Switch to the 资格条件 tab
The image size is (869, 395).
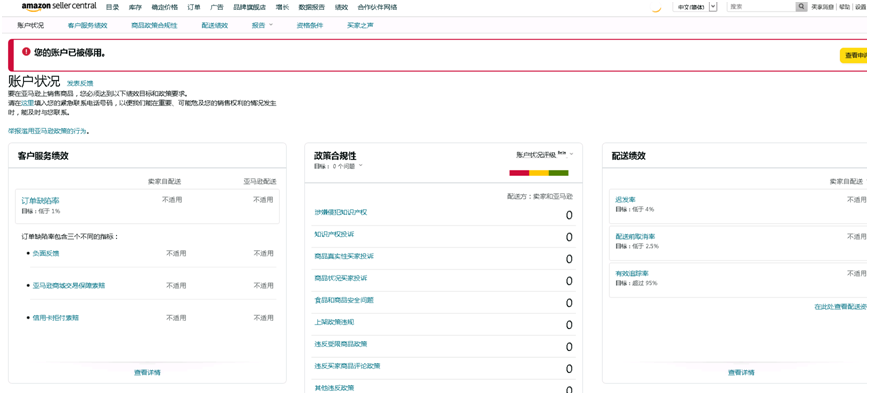click(310, 25)
